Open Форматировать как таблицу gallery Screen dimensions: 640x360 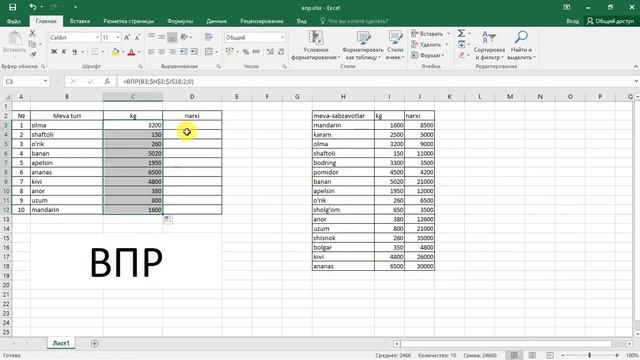pos(362,45)
